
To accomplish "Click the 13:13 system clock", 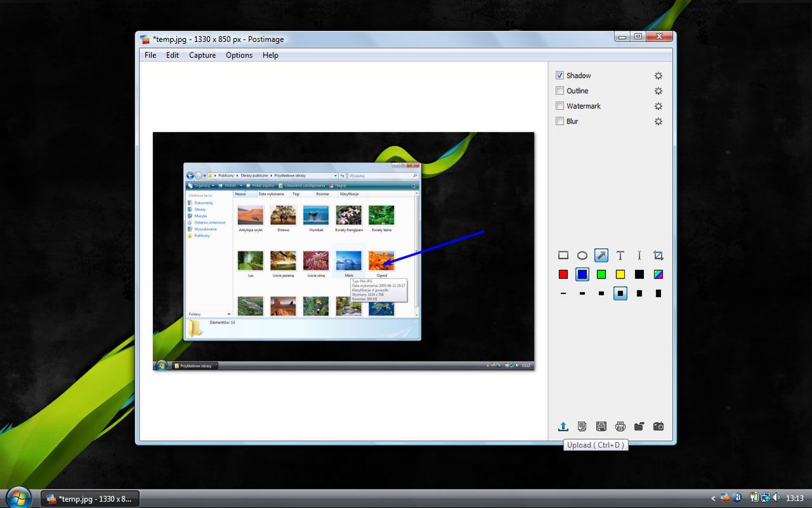I will point(795,498).
